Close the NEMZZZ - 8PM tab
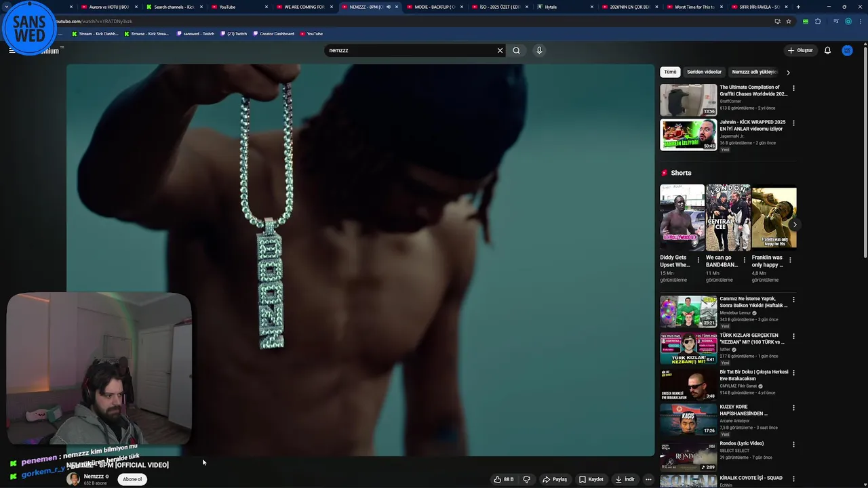Image resolution: width=868 pixels, height=488 pixels. 397,7
